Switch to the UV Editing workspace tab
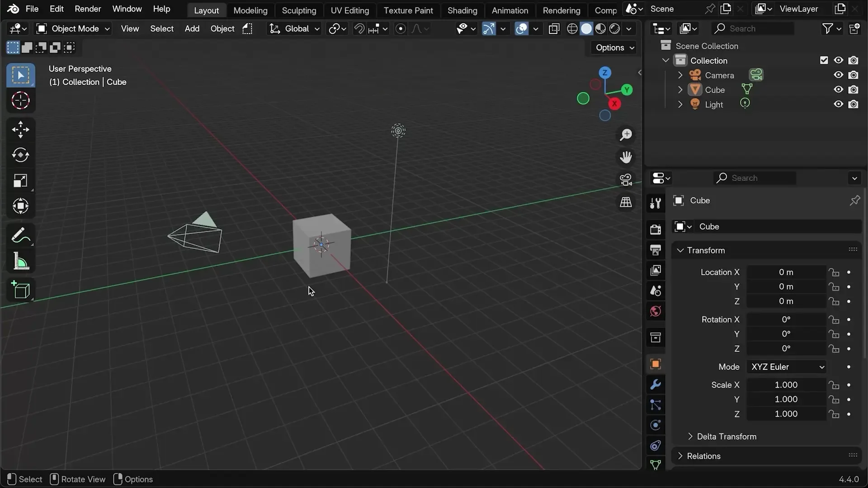Viewport: 868px width, 488px height. coord(349,10)
